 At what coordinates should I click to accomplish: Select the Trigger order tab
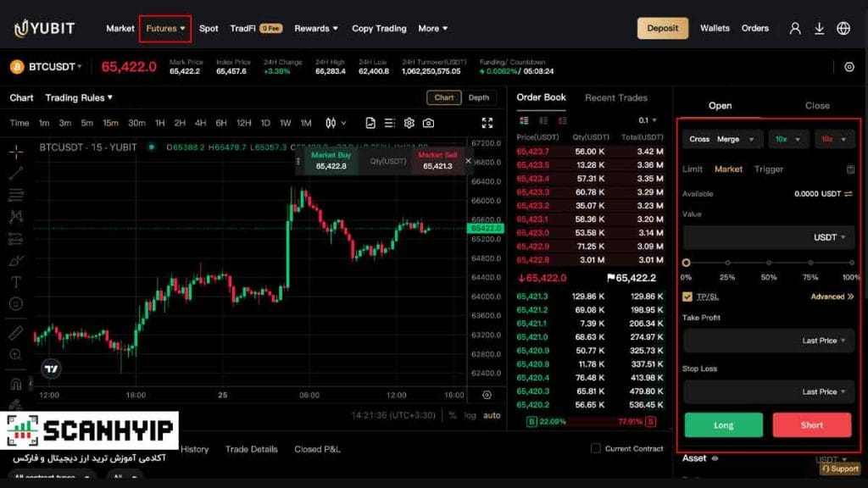tap(768, 169)
